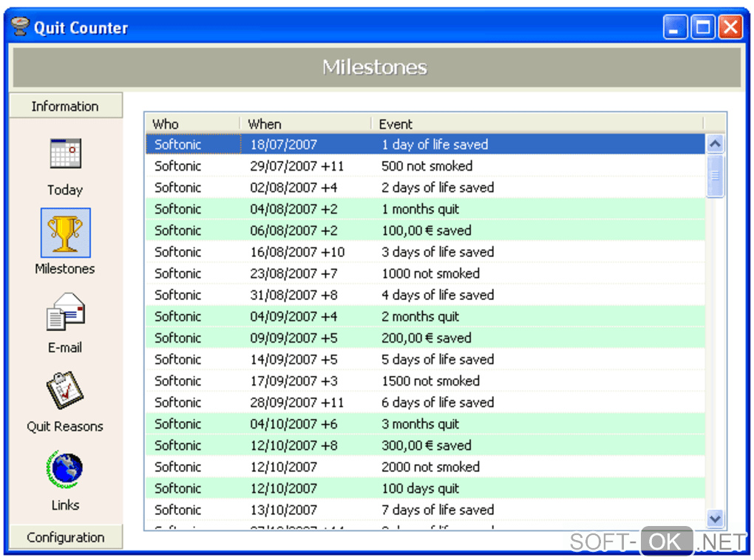This screenshot has width=754, height=560.
Task: Select the '200,00 € saved' row
Action: click(x=426, y=338)
